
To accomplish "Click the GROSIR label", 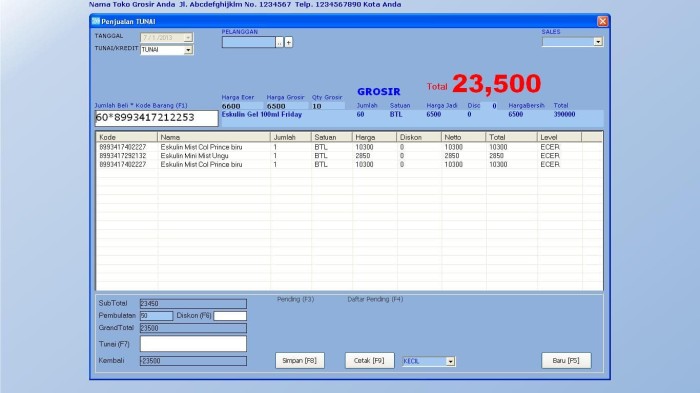I will click(x=379, y=92).
